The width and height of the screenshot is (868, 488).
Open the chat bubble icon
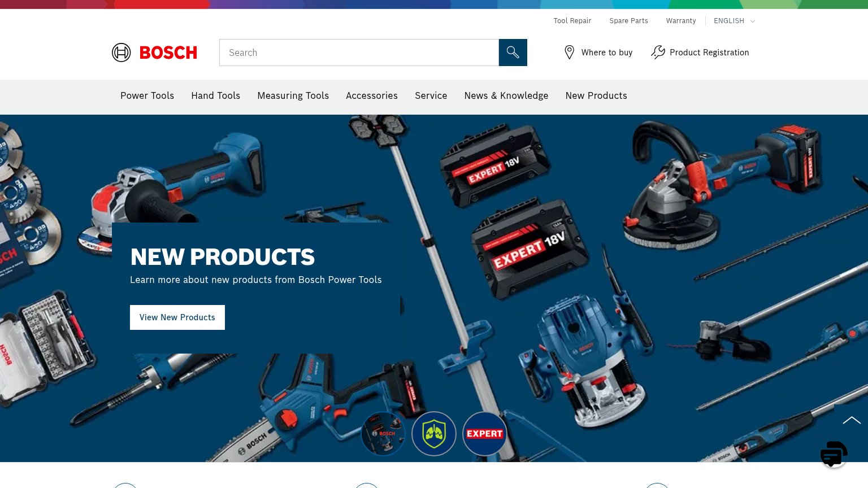(x=834, y=454)
